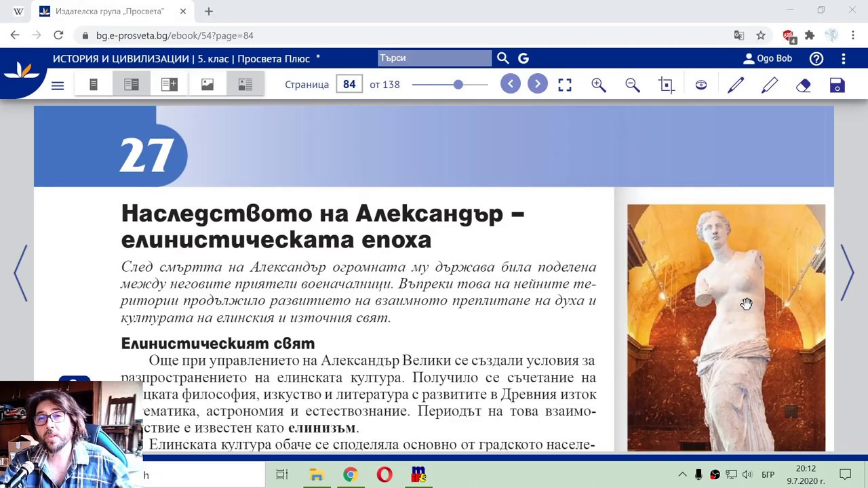Open the red ad-blocker extension icon
The height and width of the screenshot is (488, 868).
click(789, 35)
